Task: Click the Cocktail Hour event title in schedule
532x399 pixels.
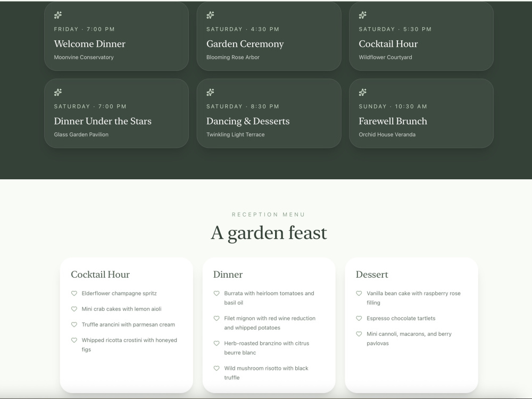Action: coord(388,44)
